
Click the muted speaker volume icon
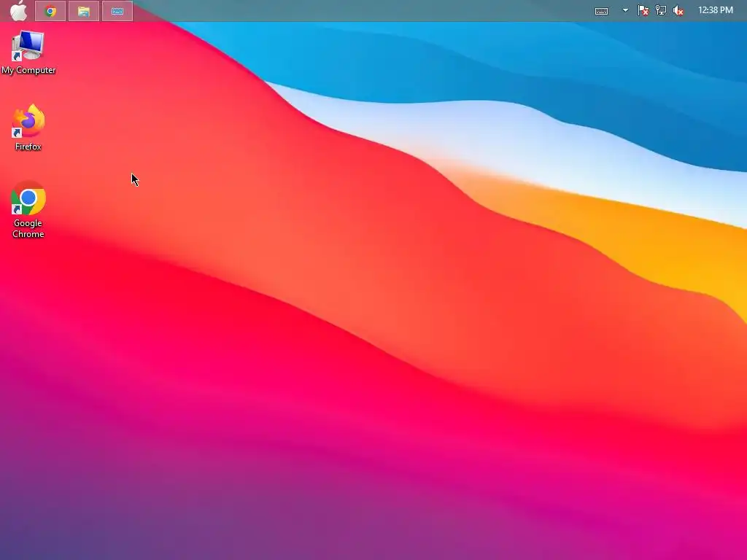click(678, 10)
